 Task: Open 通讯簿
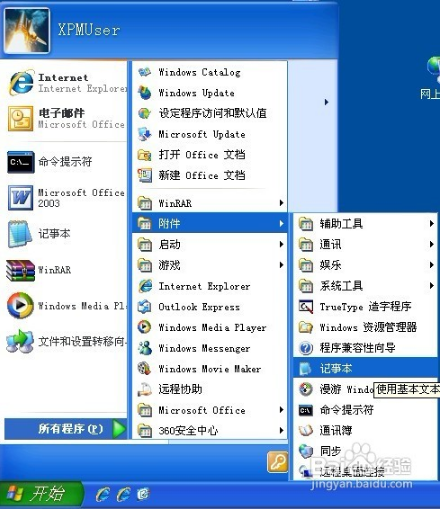pyautogui.click(x=366, y=430)
